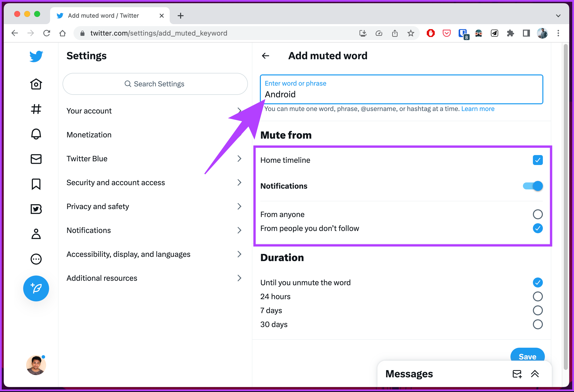Open the Bookmarks icon
The height and width of the screenshot is (392, 574).
click(x=36, y=184)
